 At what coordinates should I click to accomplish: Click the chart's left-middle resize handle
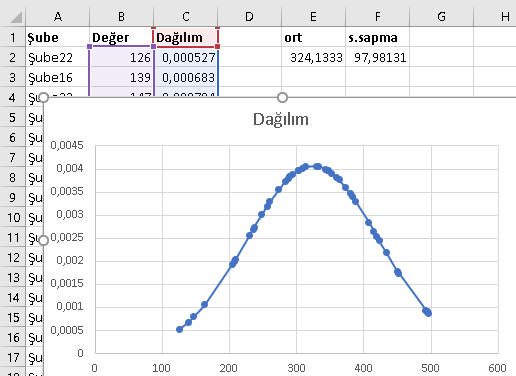tap(43, 240)
